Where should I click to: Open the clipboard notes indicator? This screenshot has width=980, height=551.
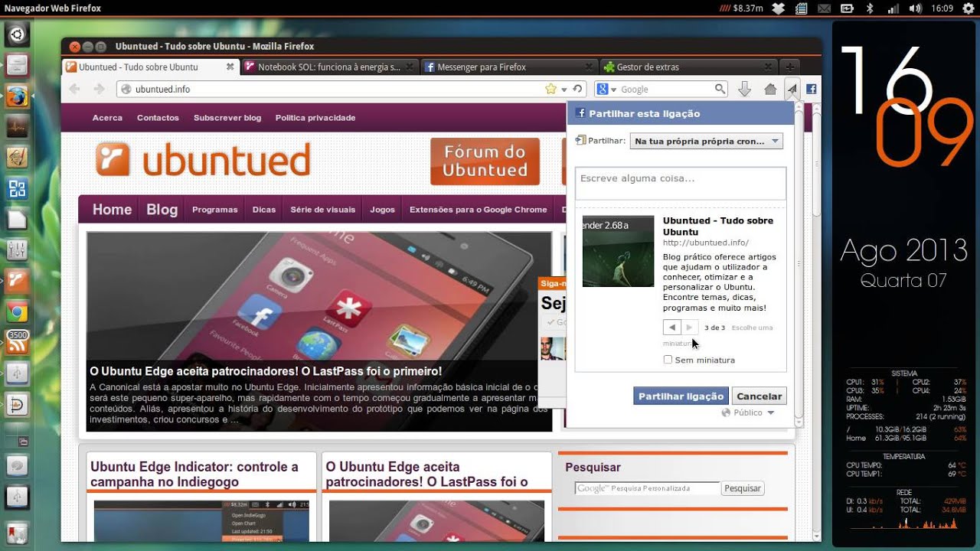(802, 8)
